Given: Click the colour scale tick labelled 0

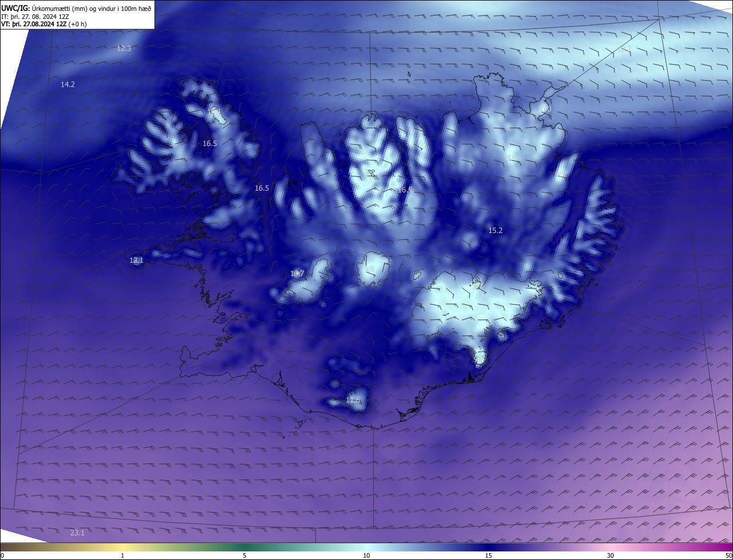Looking at the screenshot, I should point(2,555).
